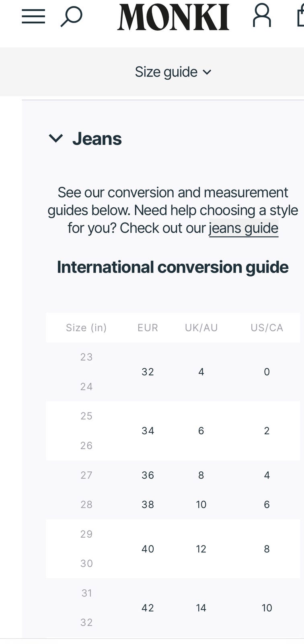This screenshot has height=644, width=304.
Task: Click UK/AU size 12 cell
Action: click(201, 549)
